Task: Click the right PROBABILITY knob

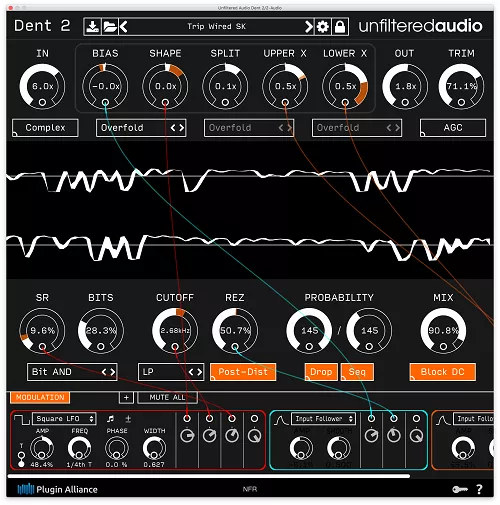Action: [x=369, y=331]
